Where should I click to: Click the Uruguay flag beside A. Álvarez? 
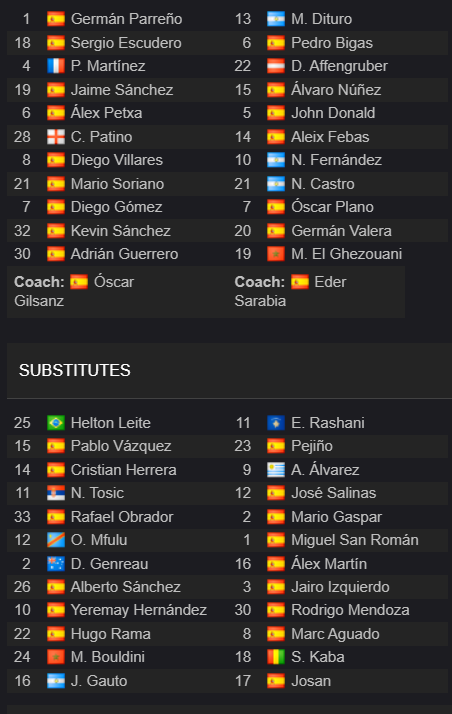tap(276, 469)
